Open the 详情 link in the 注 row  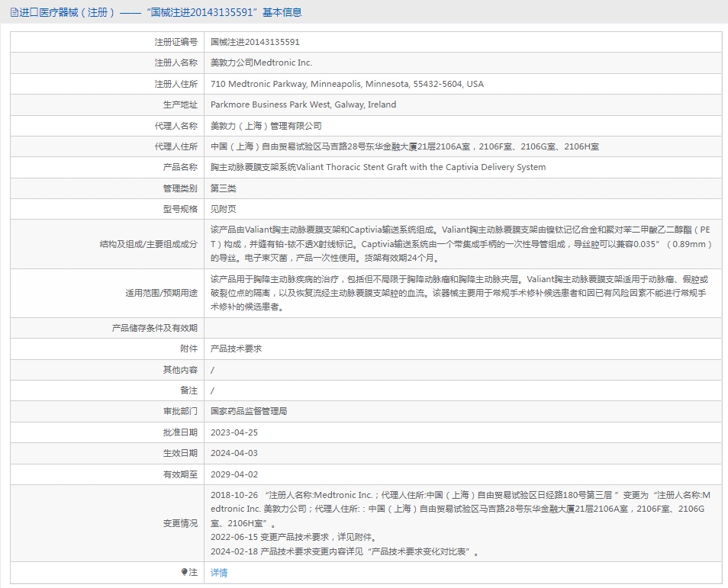click(219, 573)
